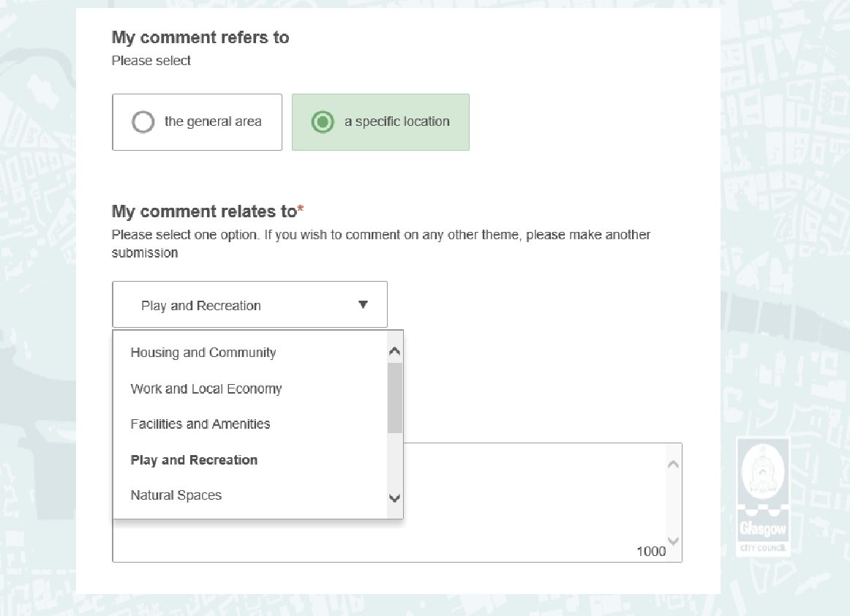Click the 'My comment relates to' heading
850x616 pixels.
[x=204, y=212]
